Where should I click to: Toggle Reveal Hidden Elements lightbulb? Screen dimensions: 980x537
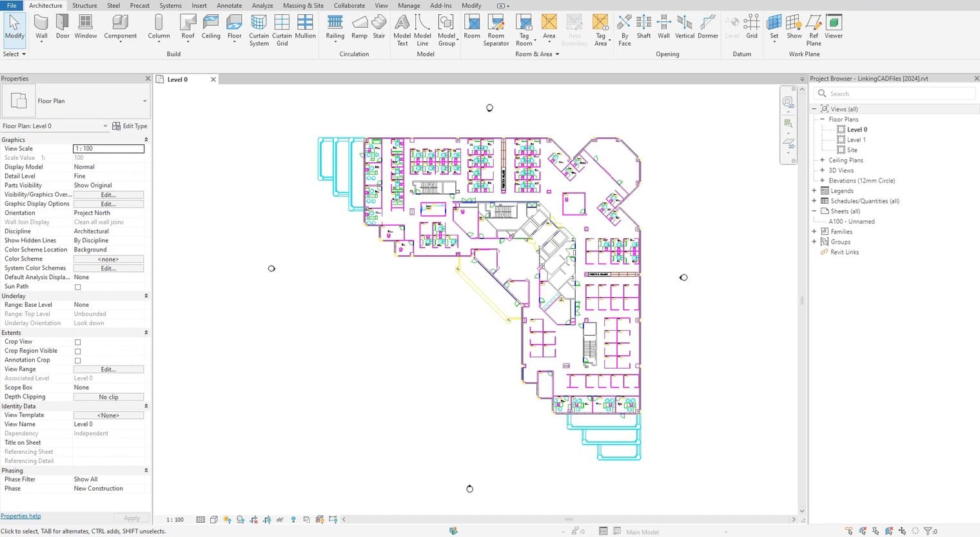point(293,520)
